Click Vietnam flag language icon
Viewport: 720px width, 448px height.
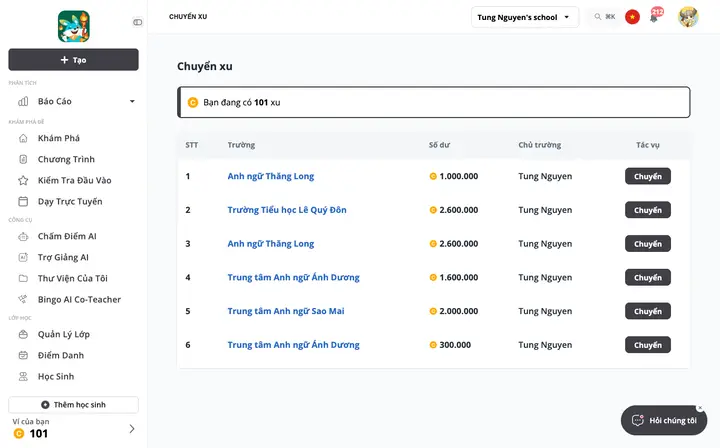tap(632, 17)
